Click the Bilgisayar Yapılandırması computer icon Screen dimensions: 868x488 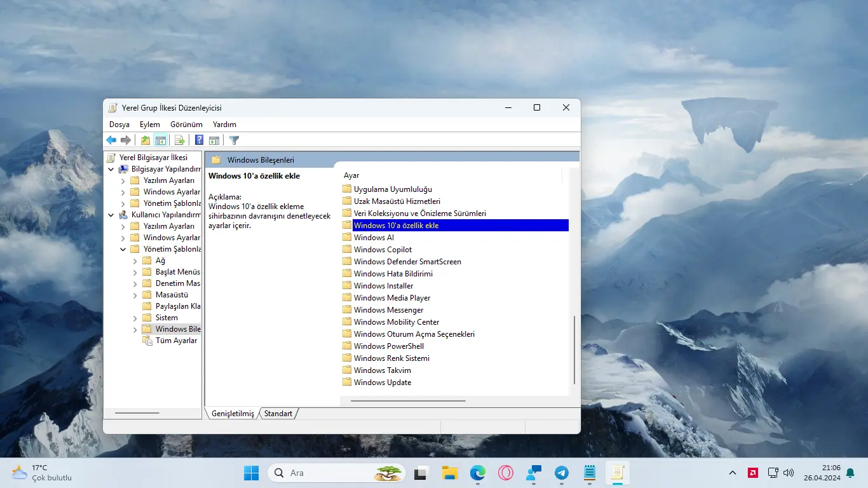(x=123, y=169)
